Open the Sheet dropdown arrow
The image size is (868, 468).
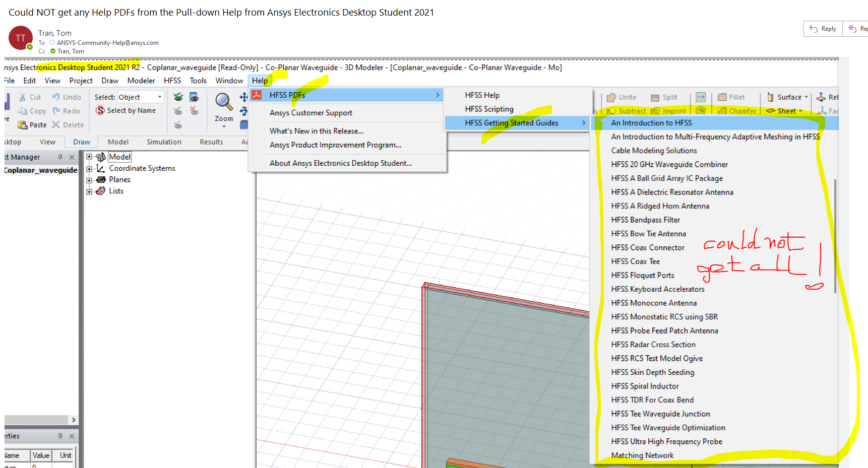point(800,111)
